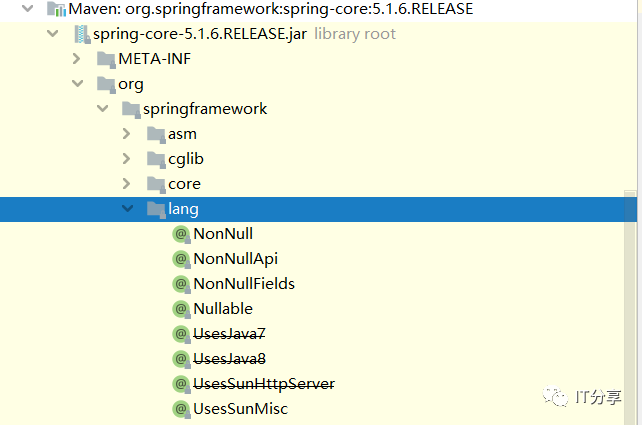Click the project tree vertical scrollbar
Image resolution: width=642 pixels, height=425 pixels.
point(630,307)
